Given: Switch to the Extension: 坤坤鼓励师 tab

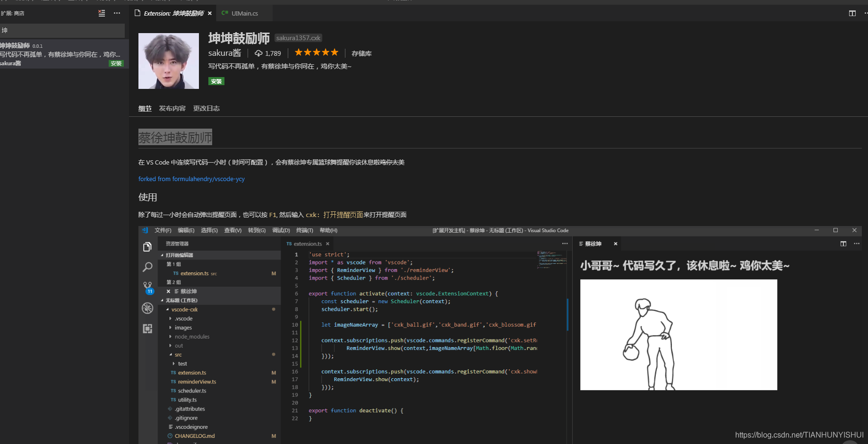Looking at the screenshot, I should [173, 13].
